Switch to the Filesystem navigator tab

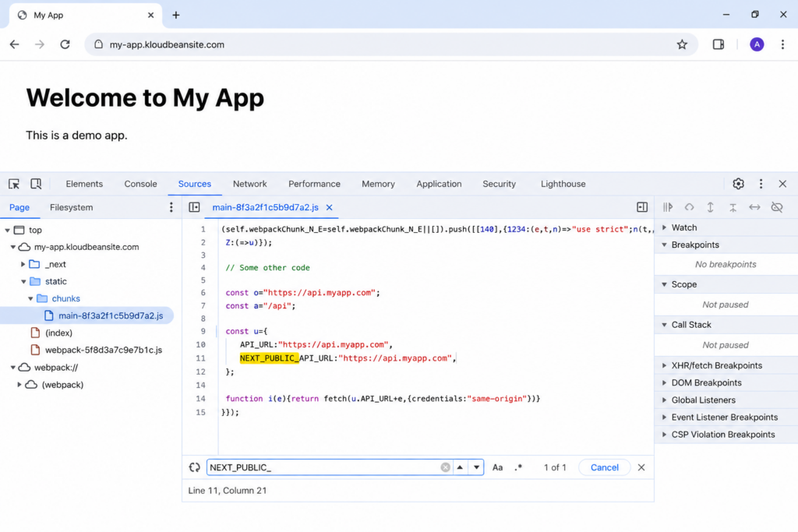pos(71,207)
